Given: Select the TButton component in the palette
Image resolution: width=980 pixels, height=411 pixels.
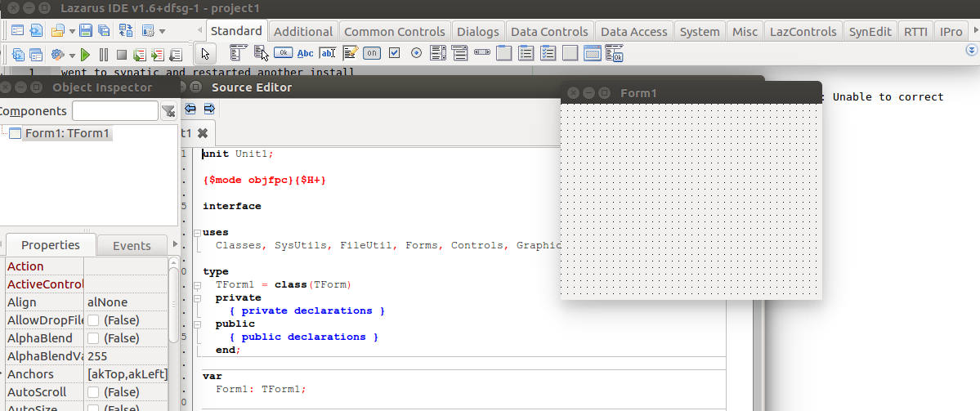Looking at the screenshot, I should pos(284,54).
